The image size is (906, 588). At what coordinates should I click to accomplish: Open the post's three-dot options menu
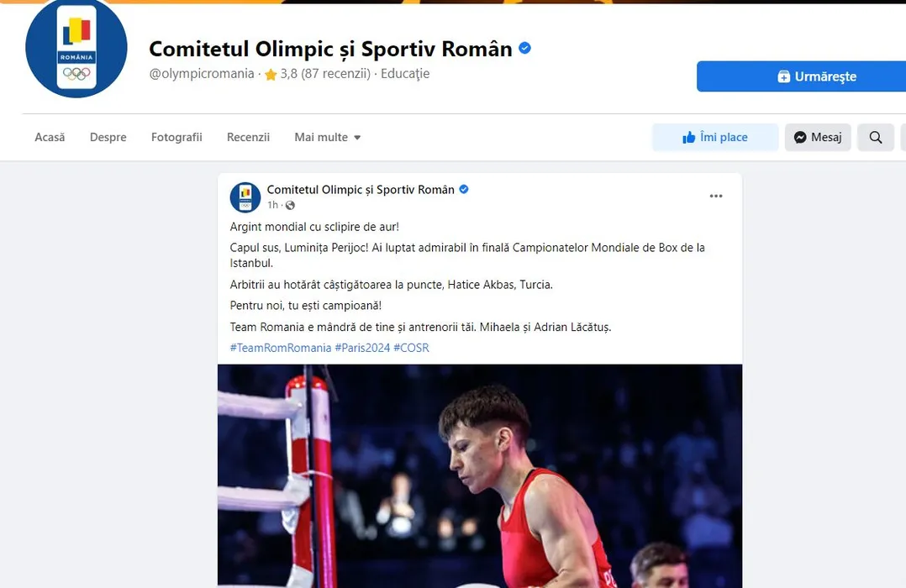click(x=716, y=196)
